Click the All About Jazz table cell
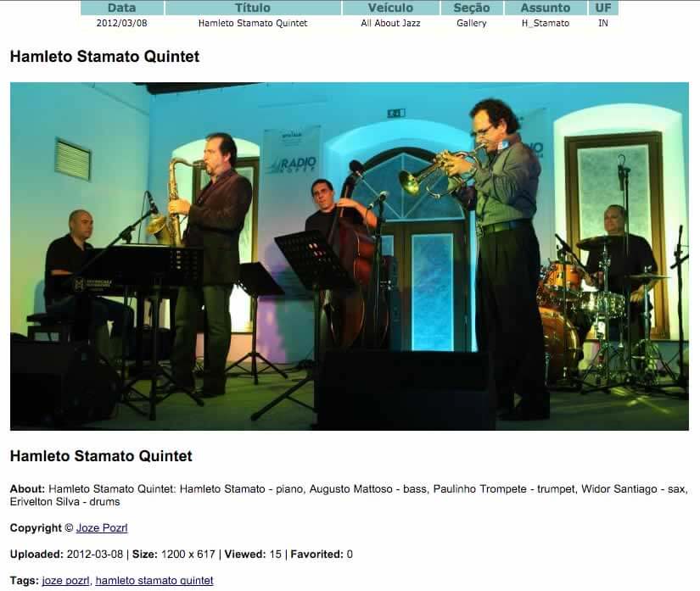Screen dimensions: 700x591 point(390,23)
